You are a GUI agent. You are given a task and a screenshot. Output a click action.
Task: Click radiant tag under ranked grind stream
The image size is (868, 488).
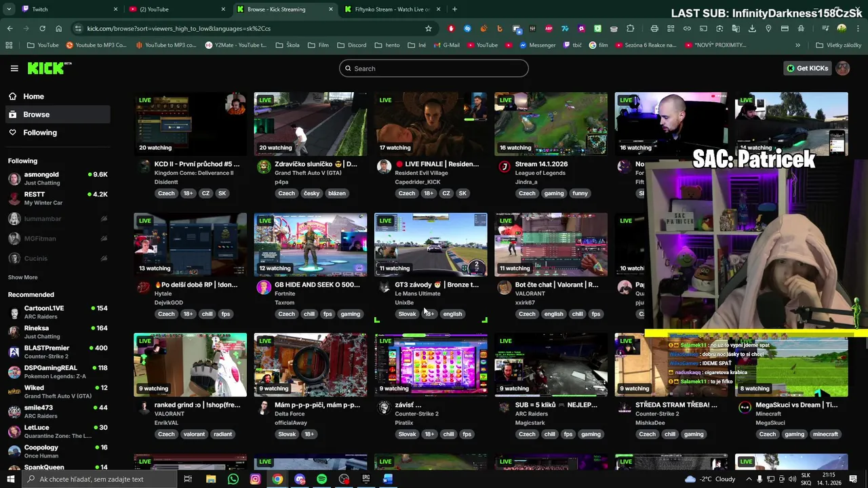coord(222,434)
